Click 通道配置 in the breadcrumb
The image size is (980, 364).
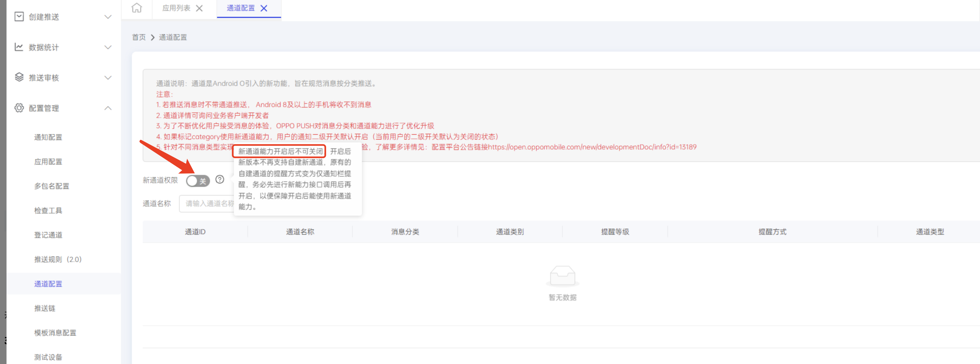pyautogui.click(x=173, y=37)
